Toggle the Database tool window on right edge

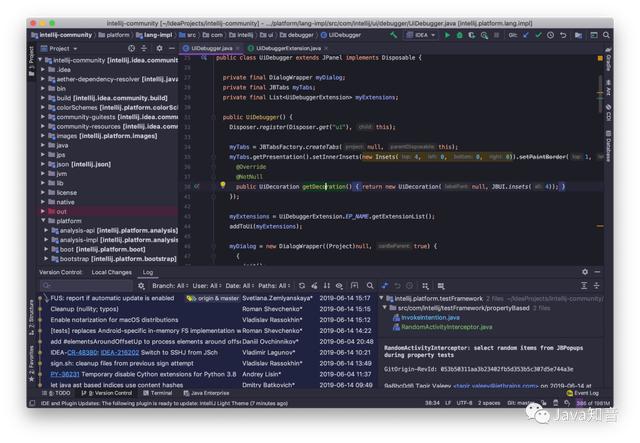[608, 146]
